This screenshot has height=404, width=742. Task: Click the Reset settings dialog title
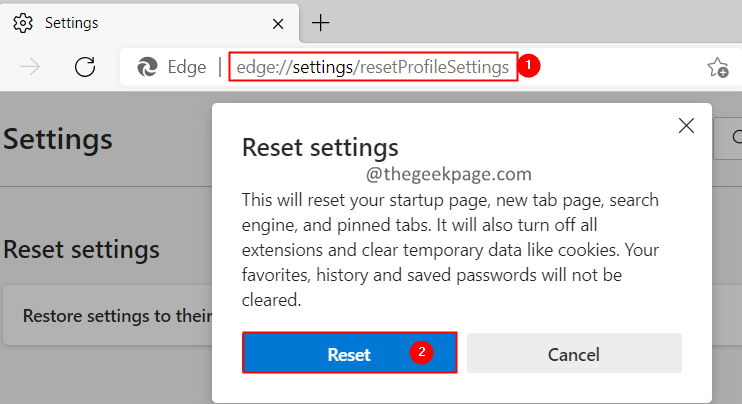pos(320,147)
